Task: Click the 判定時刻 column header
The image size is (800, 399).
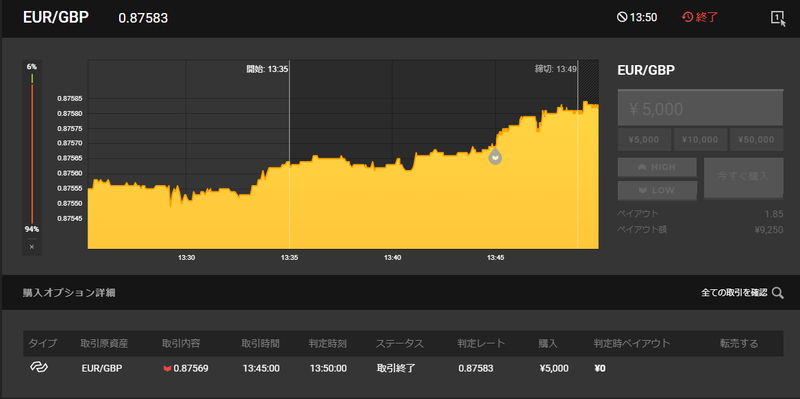Action: [x=328, y=343]
